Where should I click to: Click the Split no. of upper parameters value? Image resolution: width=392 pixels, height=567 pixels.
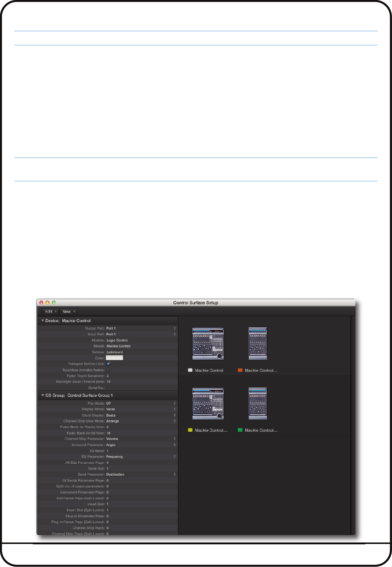[x=107, y=486]
